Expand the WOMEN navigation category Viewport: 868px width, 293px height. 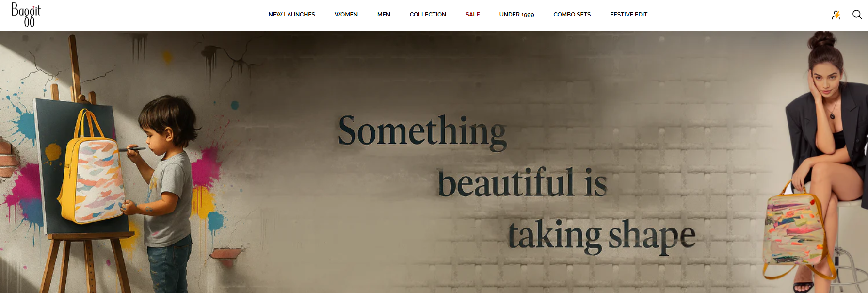pos(346,15)
